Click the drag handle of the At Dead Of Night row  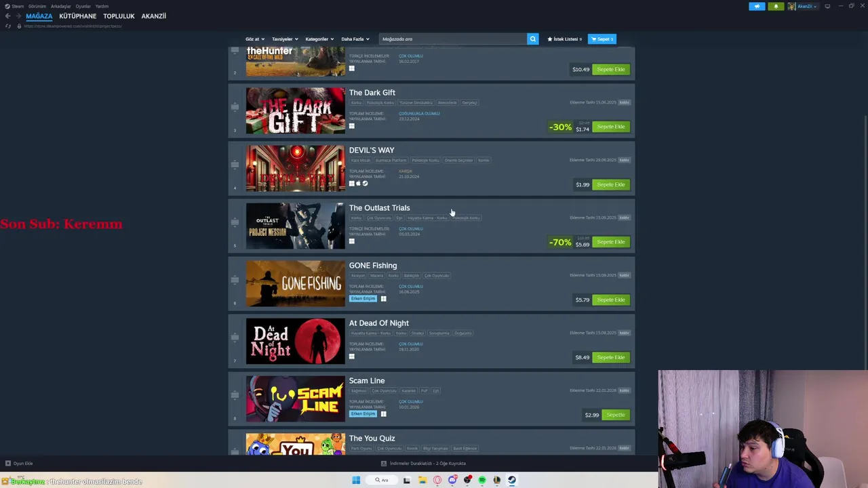[235, 338]
